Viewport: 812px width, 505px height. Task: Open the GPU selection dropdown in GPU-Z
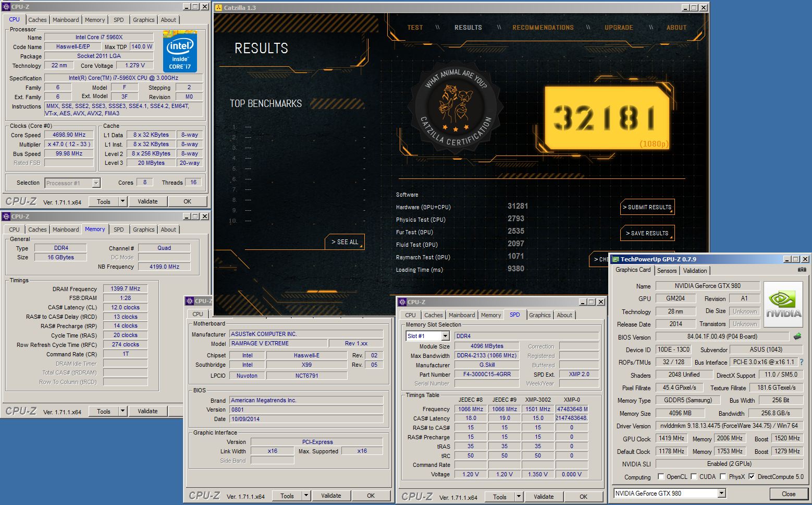[721, 493]
